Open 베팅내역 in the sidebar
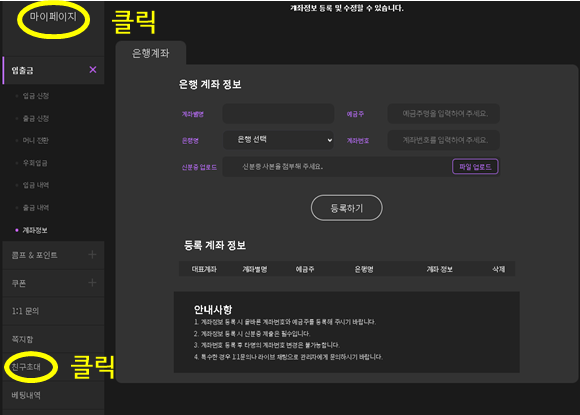The width and height of the screenshot is (580, 415). click(x=26, y=395)
